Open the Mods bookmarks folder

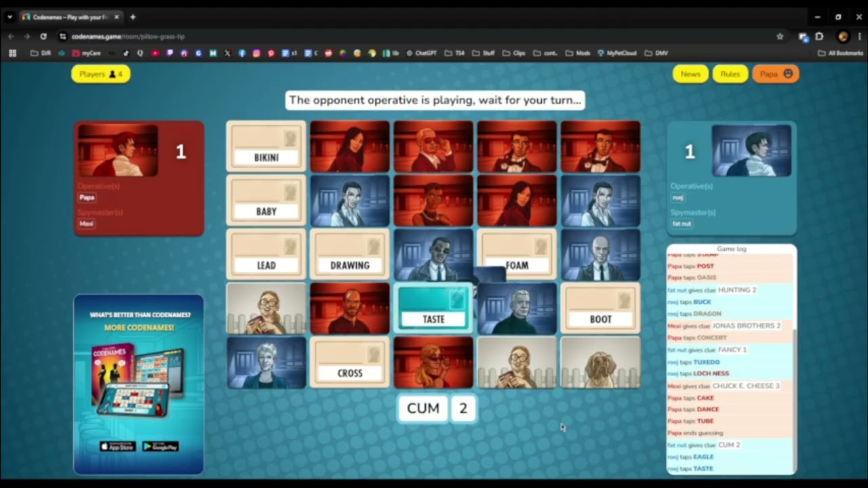click(578, 53)
